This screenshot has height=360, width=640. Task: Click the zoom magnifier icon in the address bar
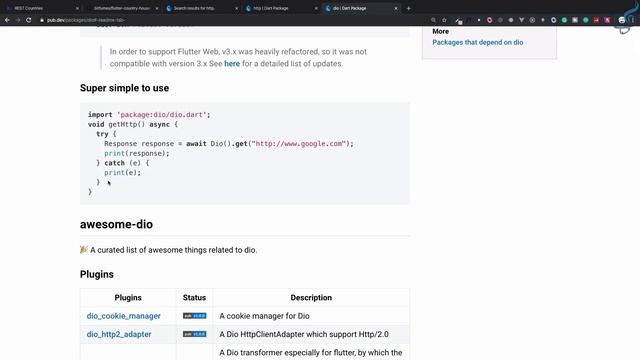click(x=433, y=20)
